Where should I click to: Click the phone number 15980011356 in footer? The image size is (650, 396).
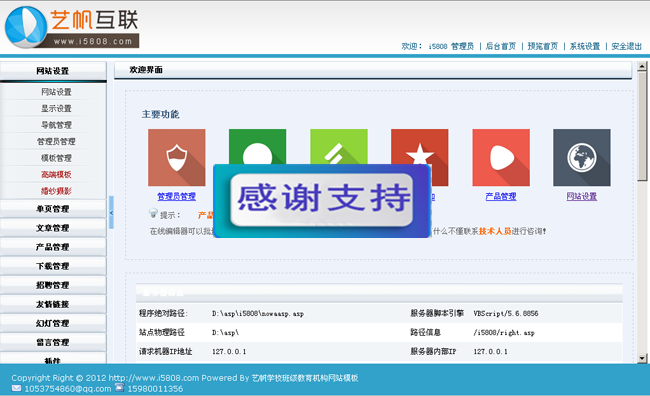[x=155, y=389]
